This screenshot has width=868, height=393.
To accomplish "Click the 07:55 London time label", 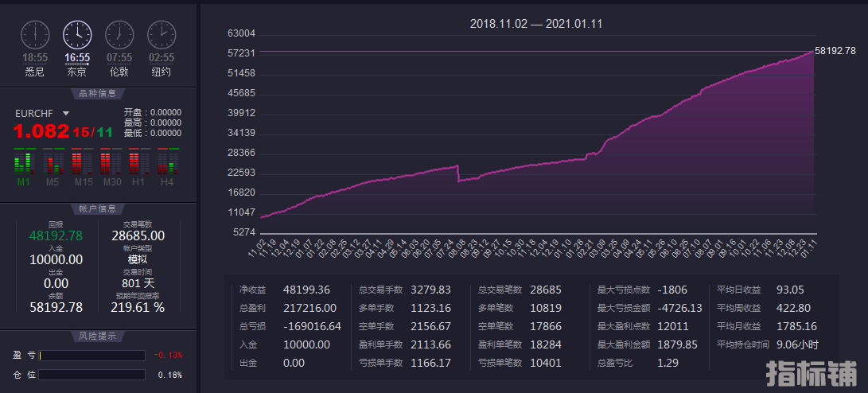I will point(119,57).
